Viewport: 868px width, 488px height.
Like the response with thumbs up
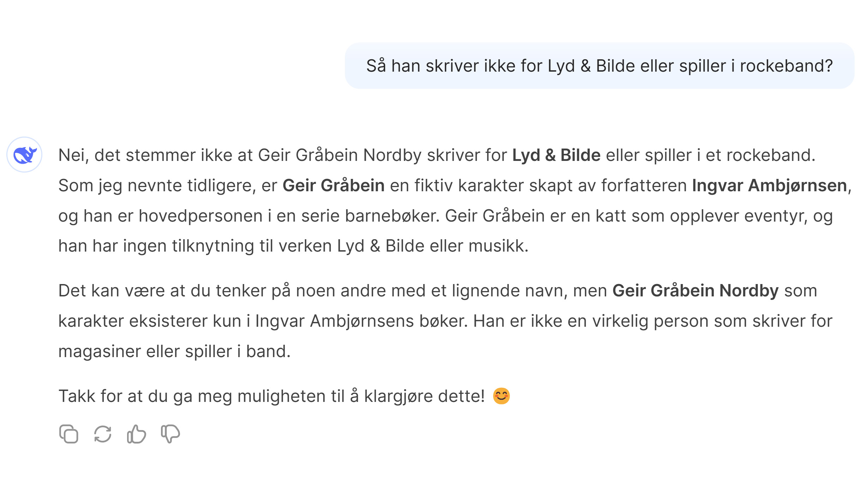click(x=136, y=434)
